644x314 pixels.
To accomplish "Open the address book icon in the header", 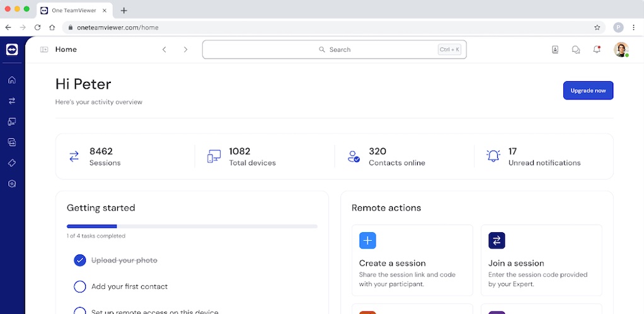I will (555, 50).
